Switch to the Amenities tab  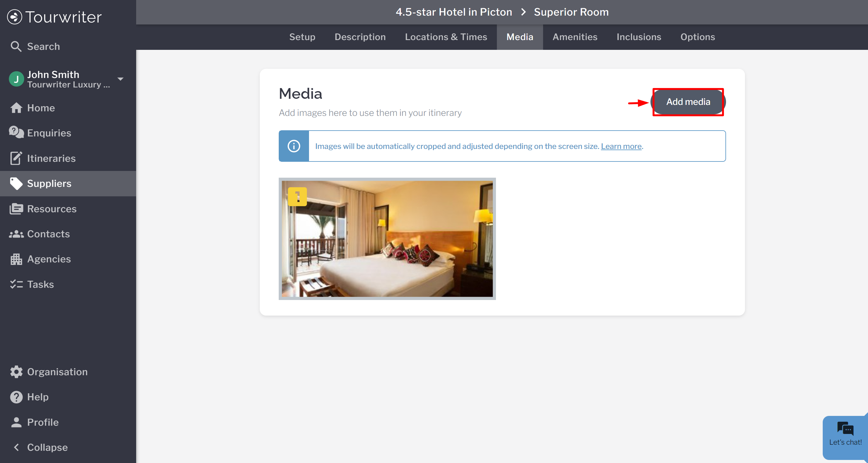tap(575, 37)
